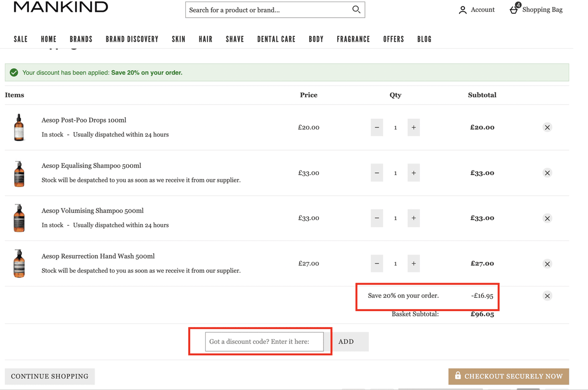The image size is (588, 390).
Task: Click the 'Basket Subtotal:' label
Action: 415,314
